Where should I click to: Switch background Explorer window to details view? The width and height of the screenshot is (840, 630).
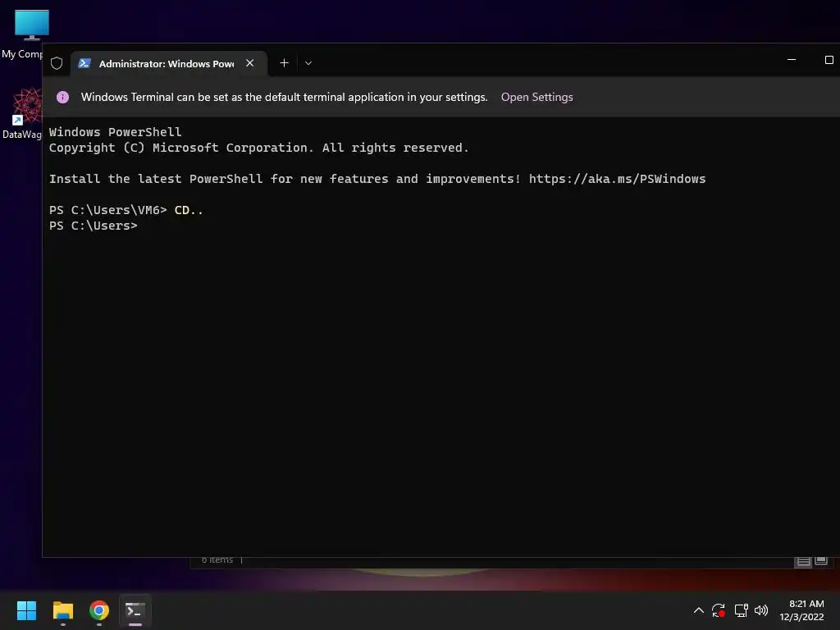coord(803,561)
